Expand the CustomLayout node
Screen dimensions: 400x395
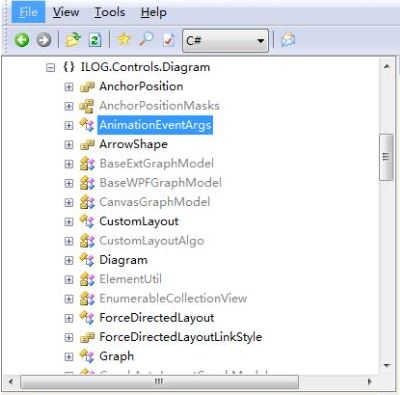pos(69,222)
